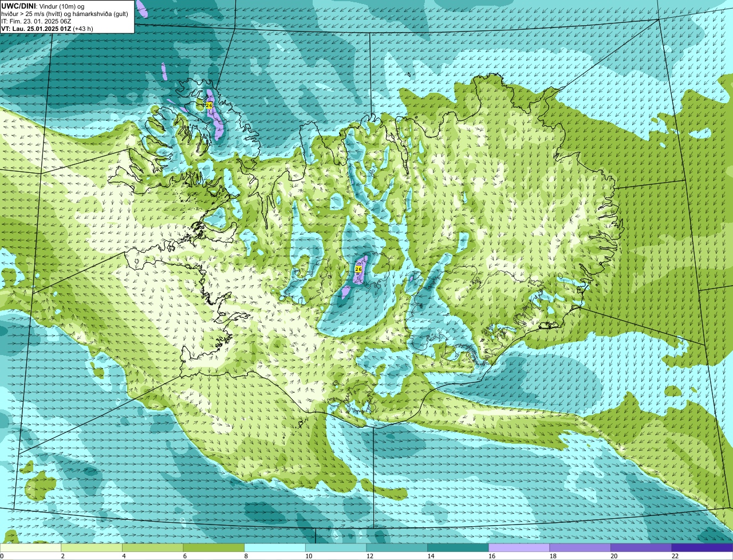Pick the 10–12 m/s light teal legend swatch
The image size is (733, 560).
(x=336, y=547)
